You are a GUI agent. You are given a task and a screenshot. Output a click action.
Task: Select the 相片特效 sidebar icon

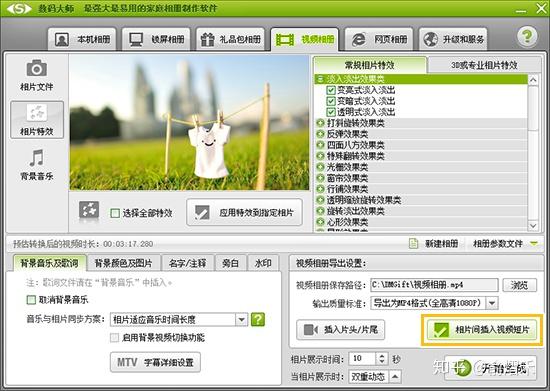pos(37,113)
